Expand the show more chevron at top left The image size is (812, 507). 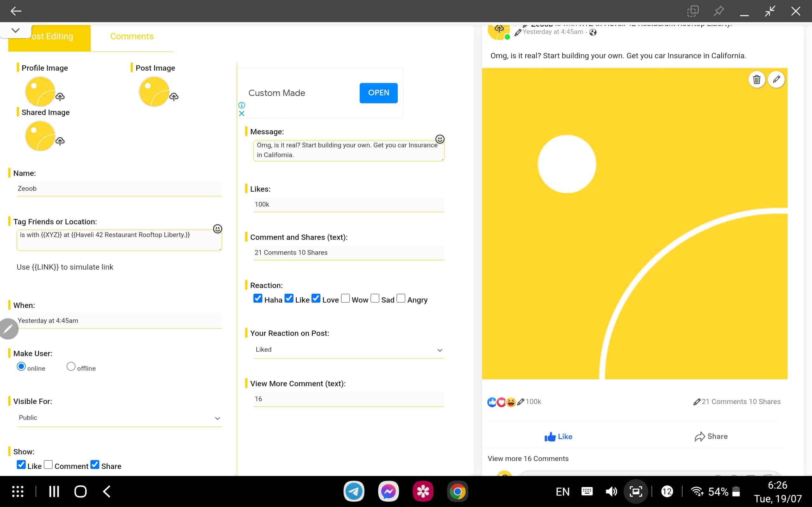click(x=15, y=30)
